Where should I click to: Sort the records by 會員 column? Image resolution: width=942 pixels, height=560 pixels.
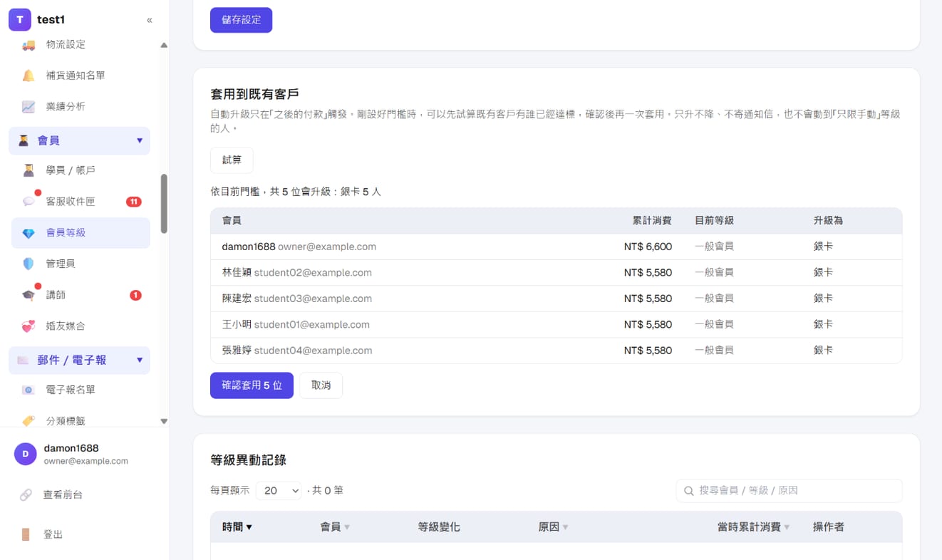335,527
